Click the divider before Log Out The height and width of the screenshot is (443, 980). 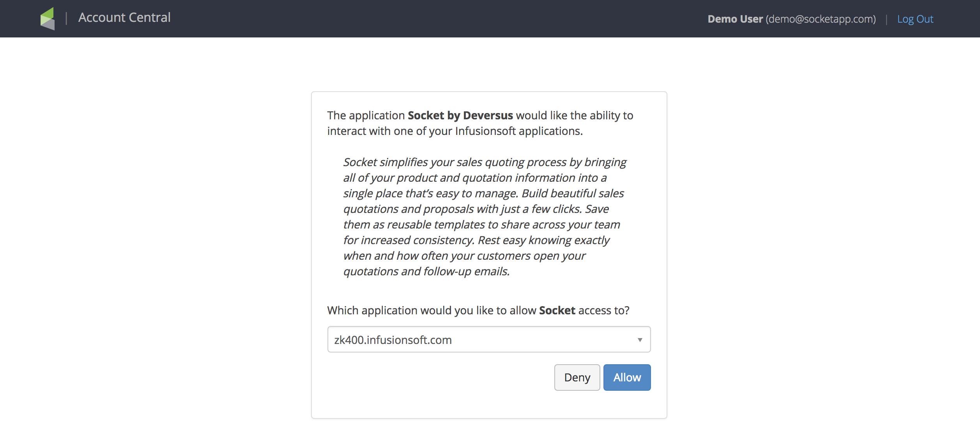pos(886,19)
